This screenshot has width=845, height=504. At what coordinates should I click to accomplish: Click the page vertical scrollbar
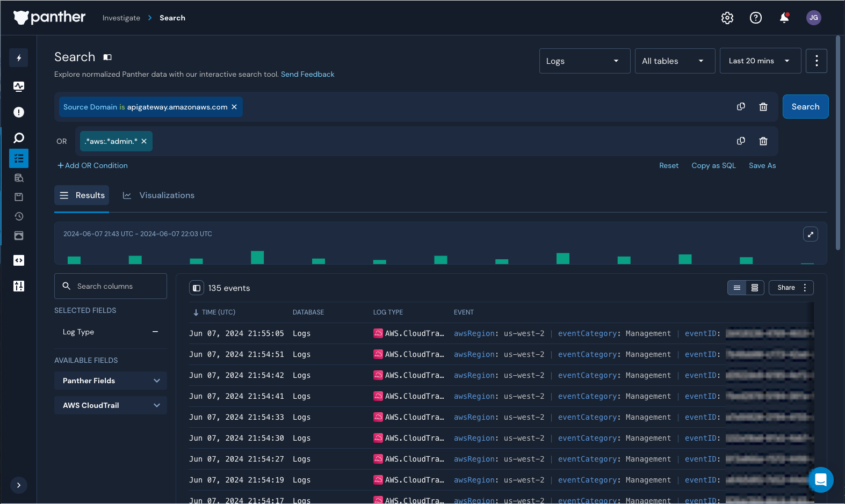(x=838, y=143)
